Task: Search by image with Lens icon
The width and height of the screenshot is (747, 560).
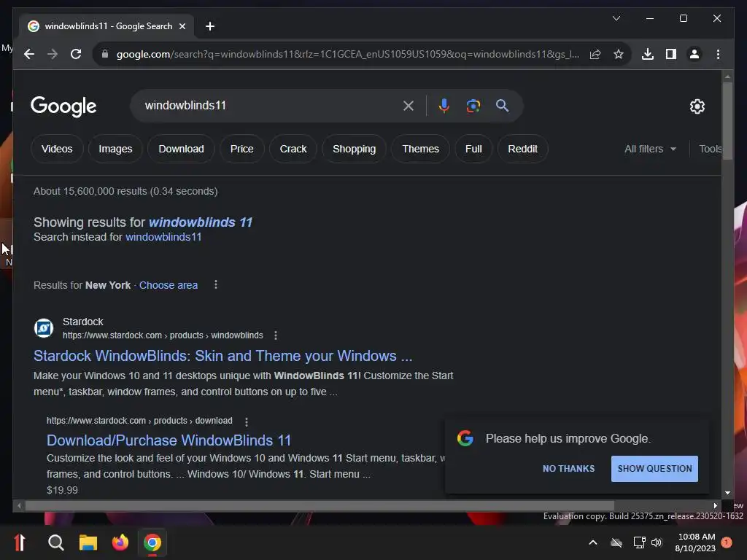Action: [x=473, y=106]
